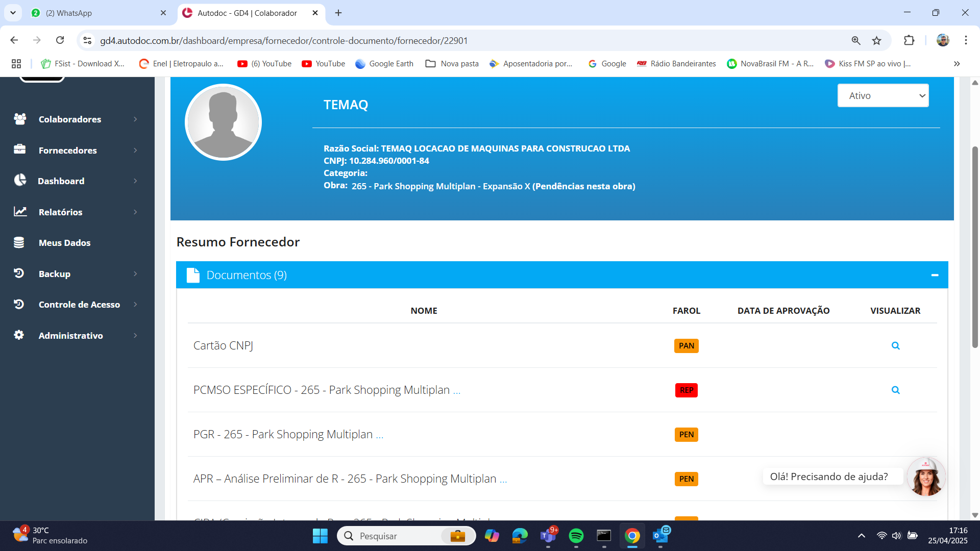Image resolution: width=980 pixels, height=551 pixels.
Task: Expand the Relatórios chevron arrow
Action: coord(135,212)
